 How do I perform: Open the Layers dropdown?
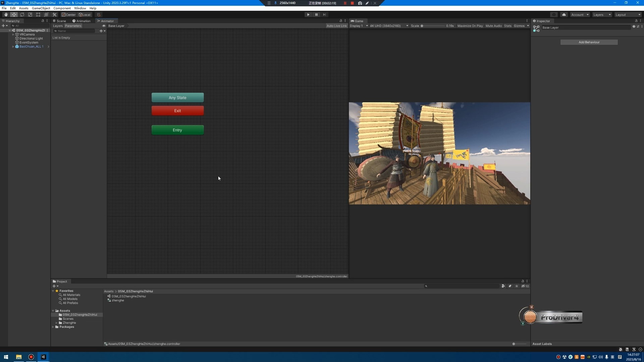coord(602,15)
